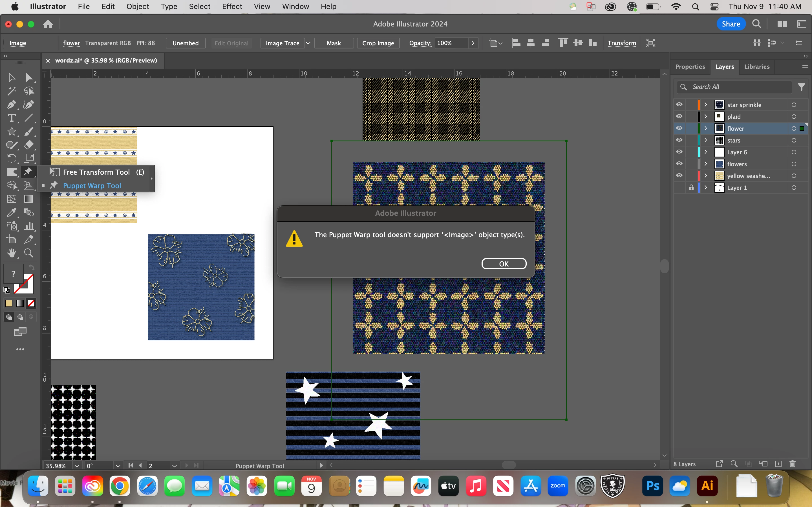Switch to the Properties tab
The height and width of the screenshot is (507, 812).
tap(690, 66)
